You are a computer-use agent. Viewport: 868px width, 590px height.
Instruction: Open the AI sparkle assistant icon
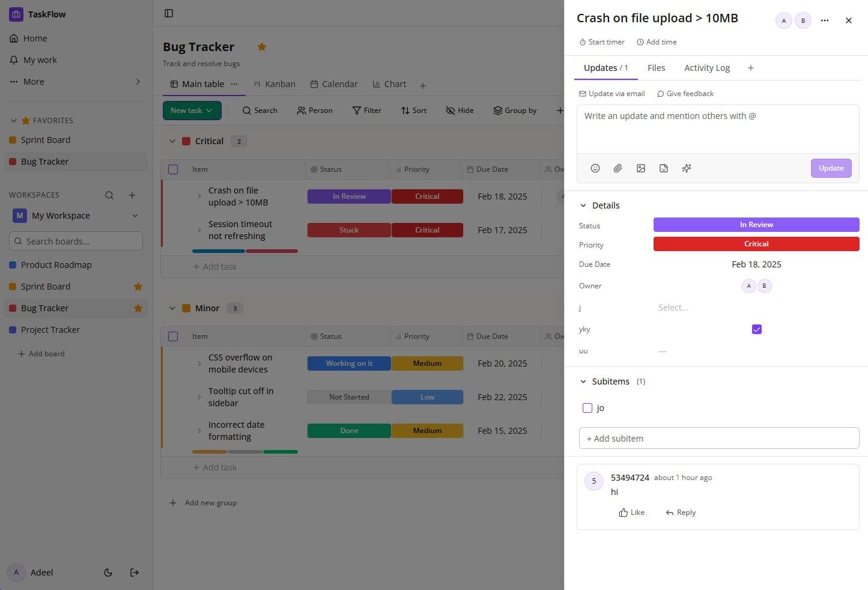pos(686,168)
